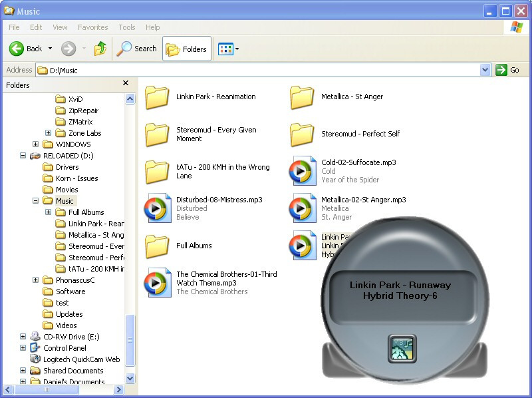Screen dimensions: 532x398
Task: Select the Cold-02-Suffocate.mp3 media icon
Action: click(x=303, y=171)
